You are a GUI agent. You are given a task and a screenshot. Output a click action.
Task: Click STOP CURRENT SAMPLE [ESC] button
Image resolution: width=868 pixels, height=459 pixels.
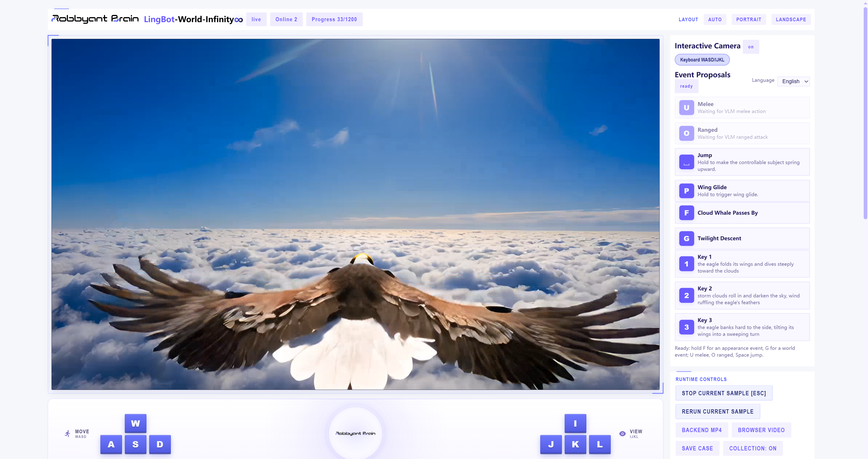pos(724,393)
